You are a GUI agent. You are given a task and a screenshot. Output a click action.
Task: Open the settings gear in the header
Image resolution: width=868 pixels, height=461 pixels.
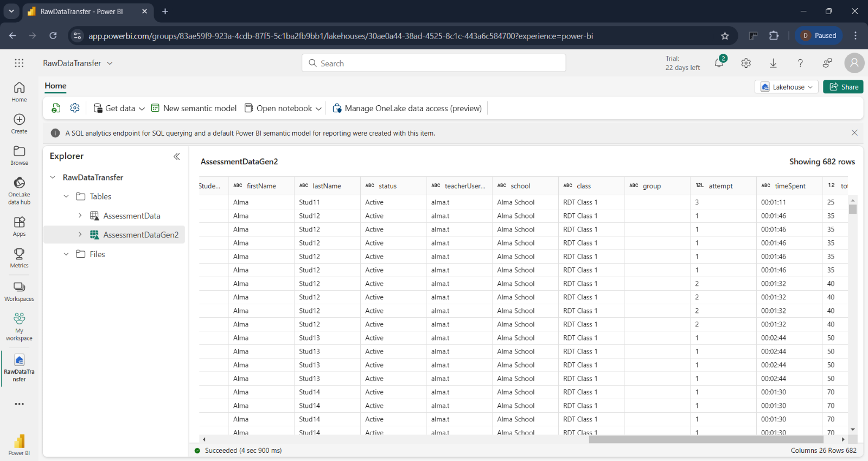(x=746, y=63)
